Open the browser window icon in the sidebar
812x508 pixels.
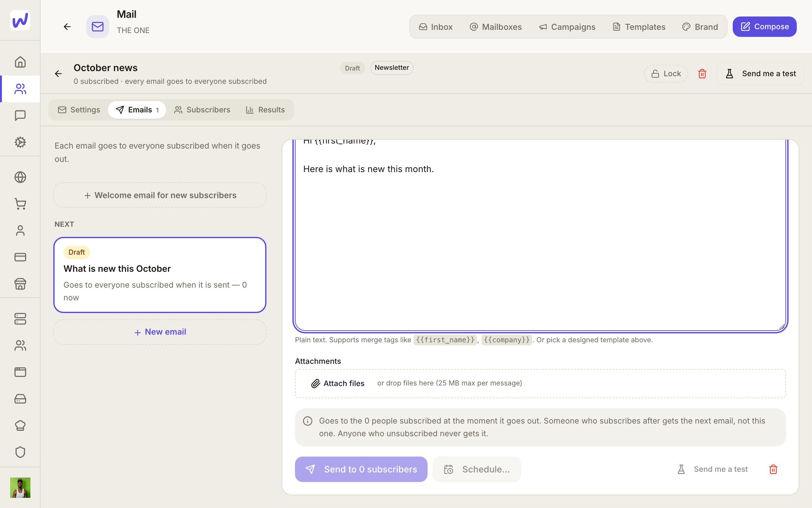[x=20, y=372]
